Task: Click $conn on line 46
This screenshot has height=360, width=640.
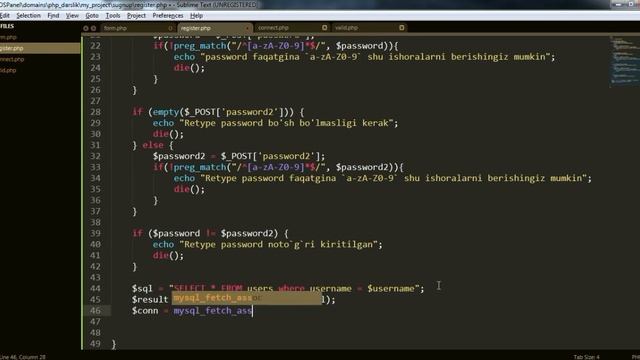Action: [145, 311]
